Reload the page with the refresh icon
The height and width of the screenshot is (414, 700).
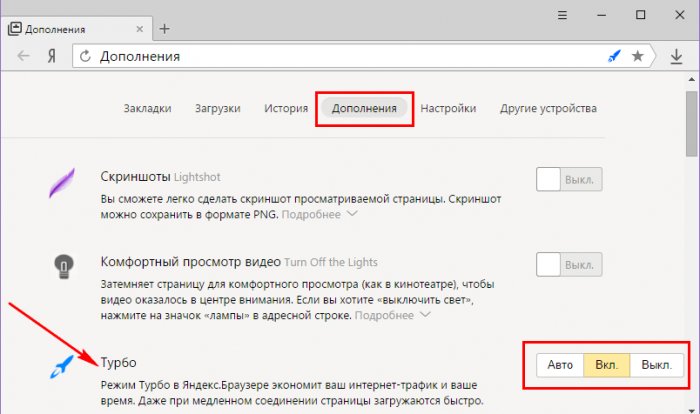click(x=85, y=56)
